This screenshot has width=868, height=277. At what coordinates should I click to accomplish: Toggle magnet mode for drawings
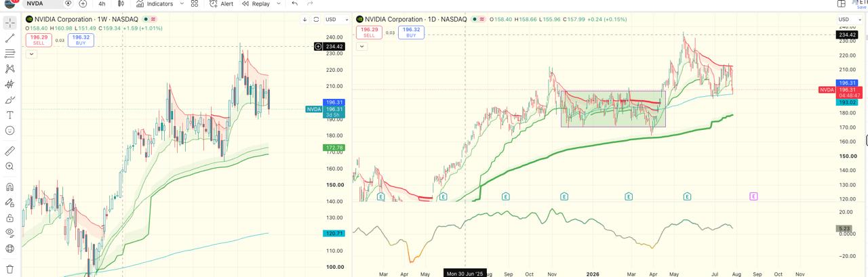tap(10, 187)
